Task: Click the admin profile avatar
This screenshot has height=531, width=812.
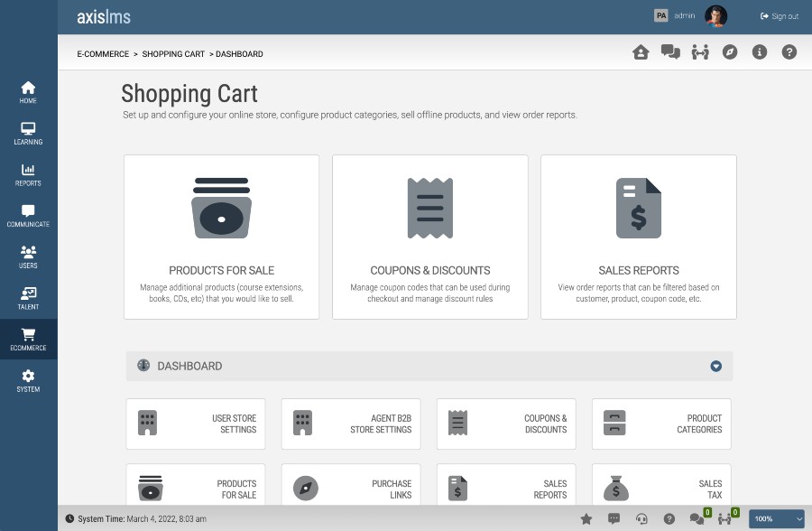Action: pyautogui.click(x=715, y=16)
